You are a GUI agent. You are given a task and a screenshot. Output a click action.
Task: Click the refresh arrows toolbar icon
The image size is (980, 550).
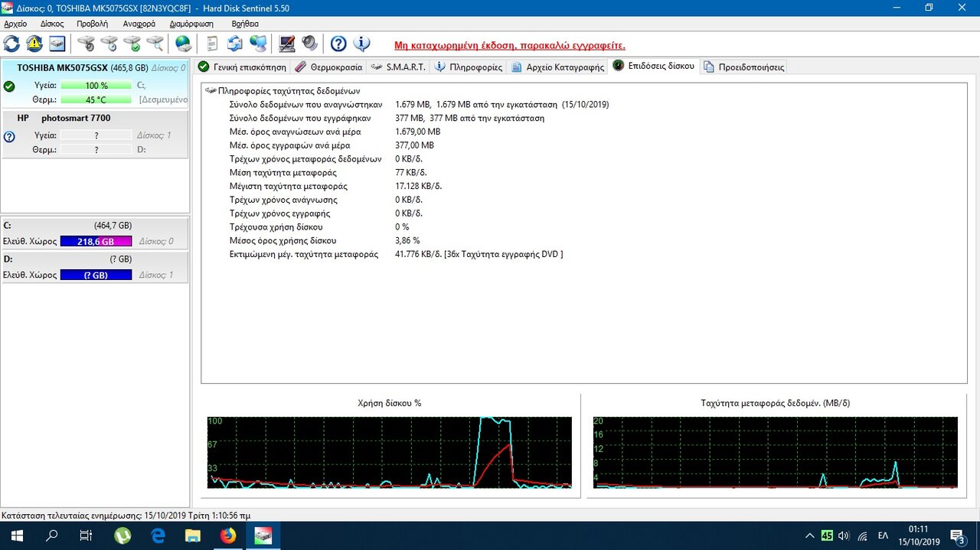[11, 44]
